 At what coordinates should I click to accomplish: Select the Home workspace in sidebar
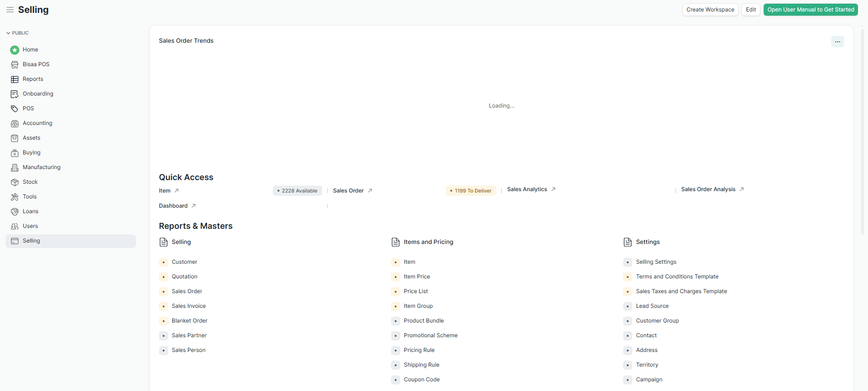pyautogui.click(x=30, y=50)
